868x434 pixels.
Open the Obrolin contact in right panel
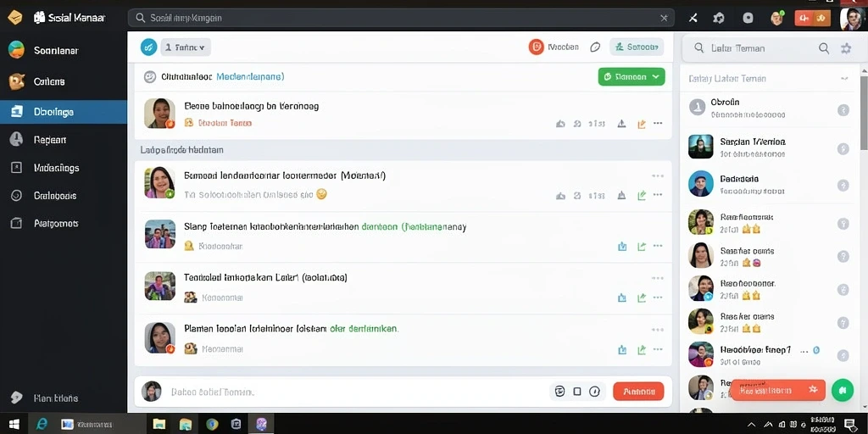(x=769, y=108)
